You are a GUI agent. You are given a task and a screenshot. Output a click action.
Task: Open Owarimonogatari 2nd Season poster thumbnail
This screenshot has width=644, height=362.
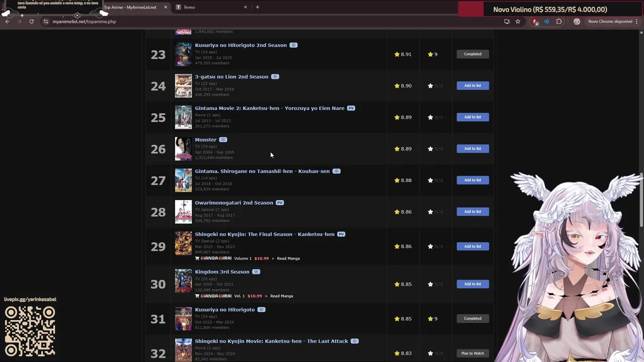pyautogui.click(x=183, y=212)
